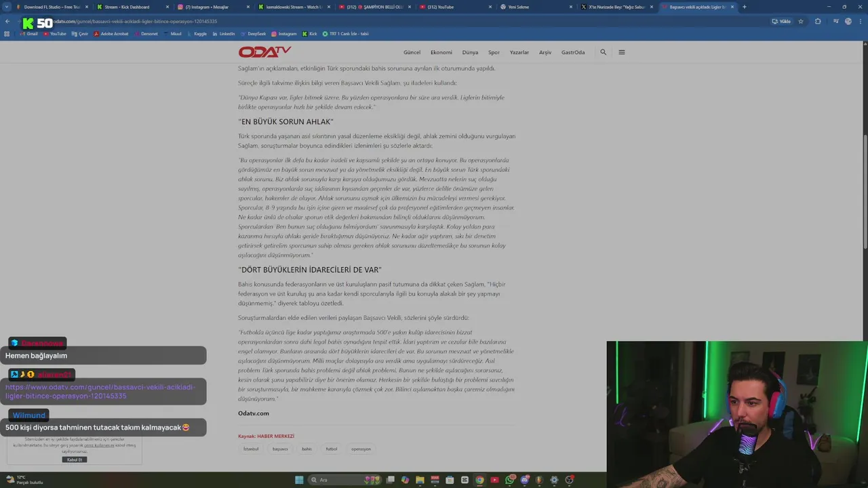
Task: Open a new browser tab
Action: pos(744,7)
